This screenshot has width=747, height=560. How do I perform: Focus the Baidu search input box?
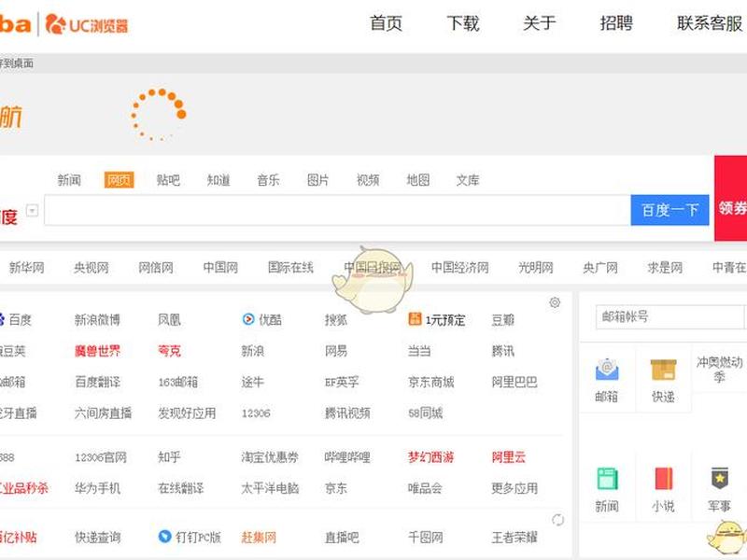[337, 210]
